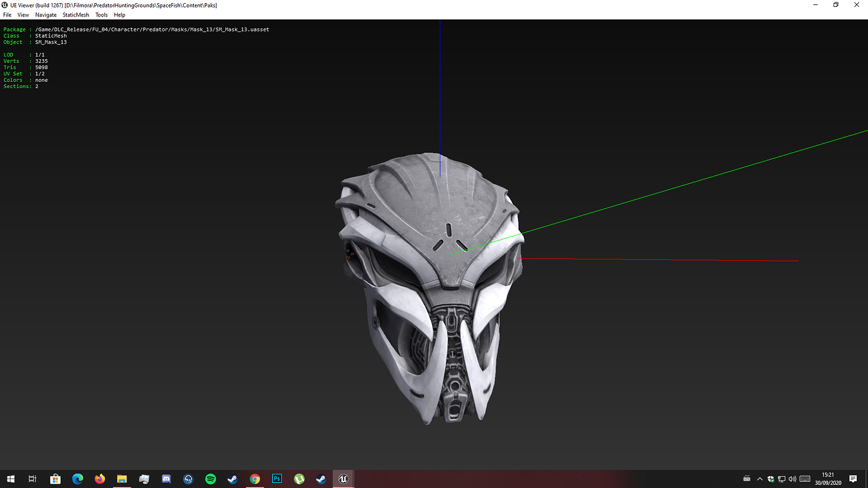868x488 pixels.
Task: Show hidden system tray icons
Action: pyautogui.click(x=760, y=479)
